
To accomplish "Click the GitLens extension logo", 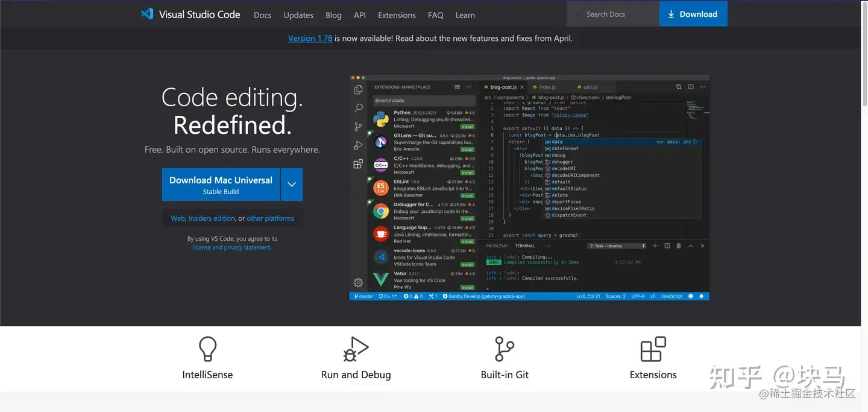I will (381, 142).
